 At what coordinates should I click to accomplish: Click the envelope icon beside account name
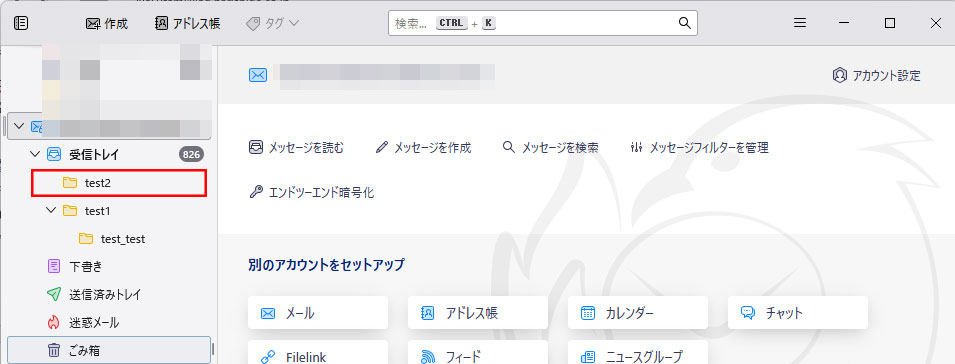tap(258, 75)
